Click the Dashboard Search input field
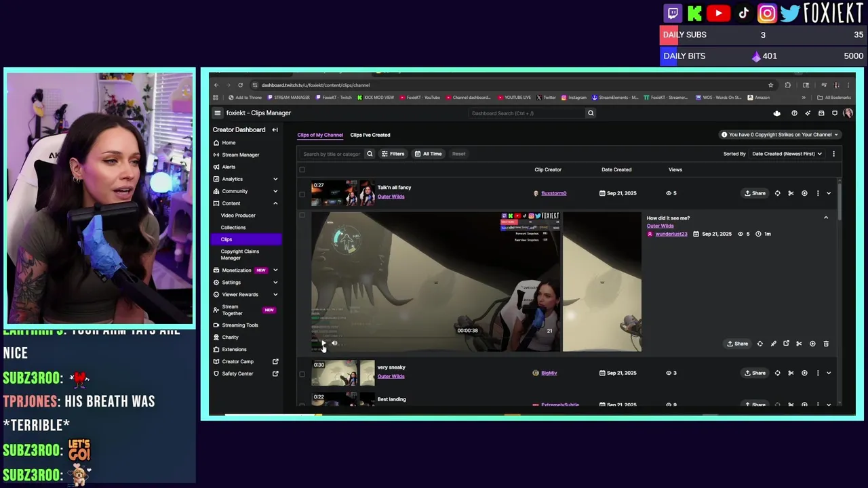The width and height of the screenshot is (868, 488). pos(526,113)
